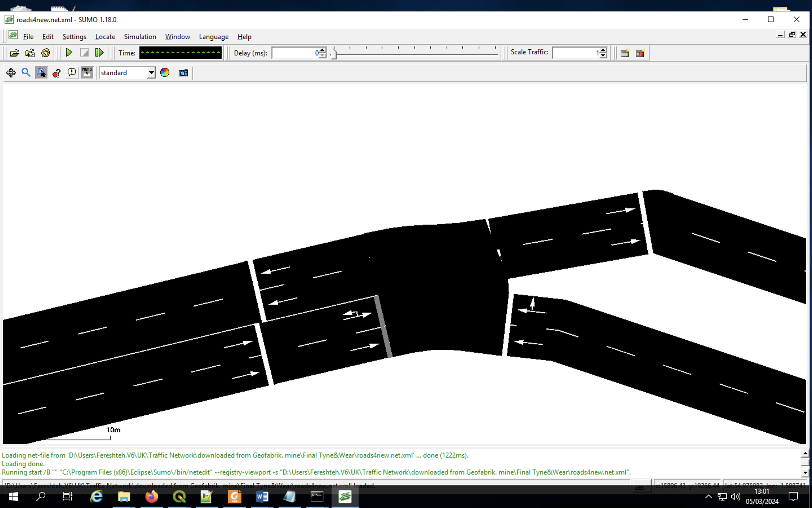Switch to Firefox on the taskbar
Screen dimensions: 812x508
[151, 497]
